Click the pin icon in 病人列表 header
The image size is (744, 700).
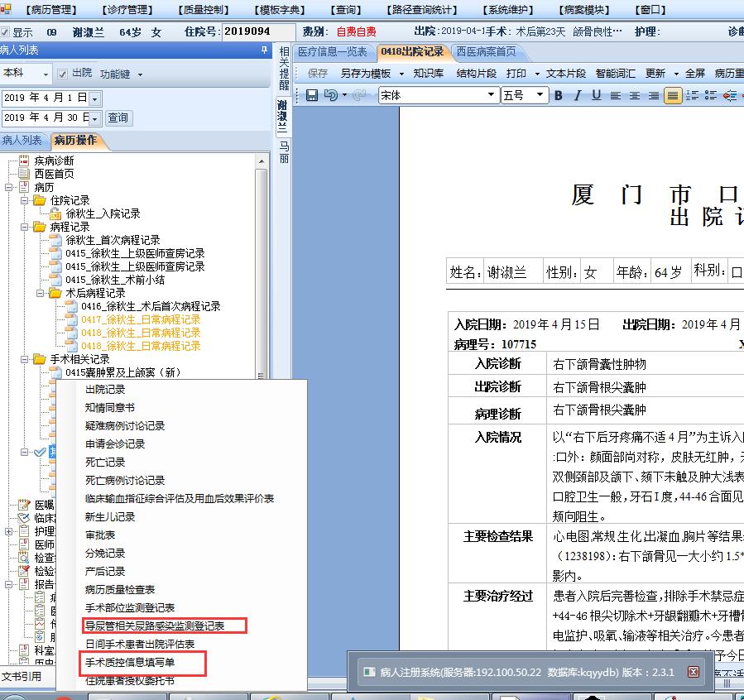tap(264, 50)
